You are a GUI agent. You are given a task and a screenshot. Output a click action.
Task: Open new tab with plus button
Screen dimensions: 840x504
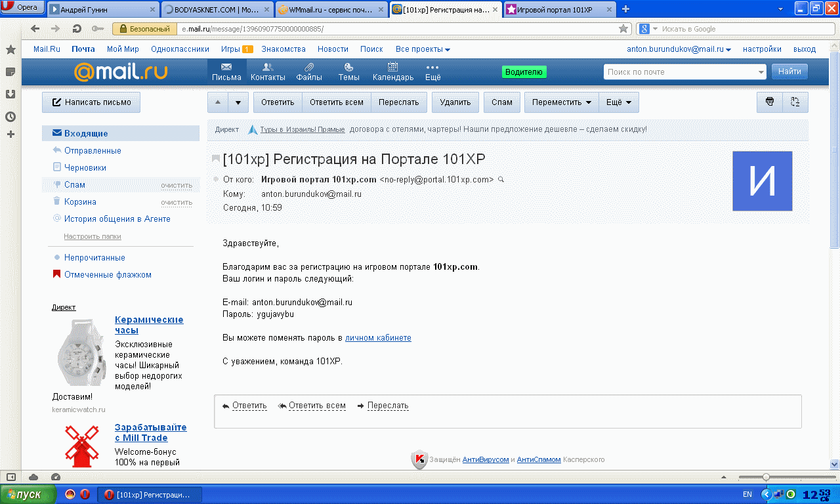[625, 9]
